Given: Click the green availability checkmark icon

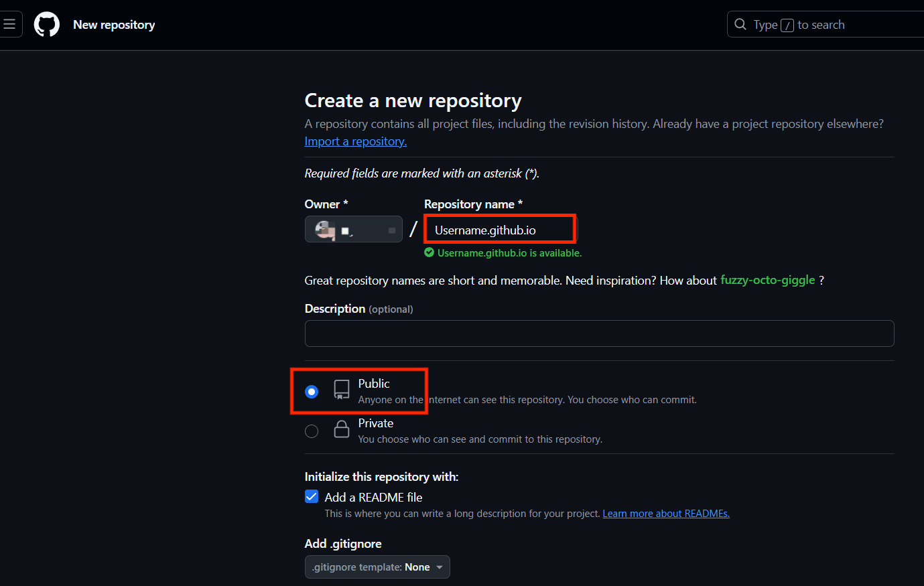Looking at the screenshot, I should 430,252.
